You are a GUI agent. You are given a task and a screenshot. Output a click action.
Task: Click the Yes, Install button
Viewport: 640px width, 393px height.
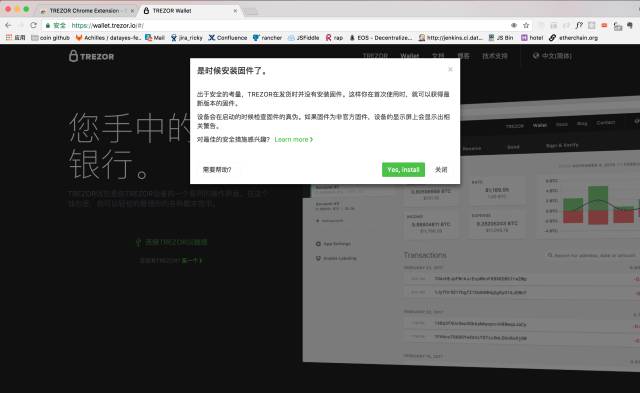click(x=403, y=169)
